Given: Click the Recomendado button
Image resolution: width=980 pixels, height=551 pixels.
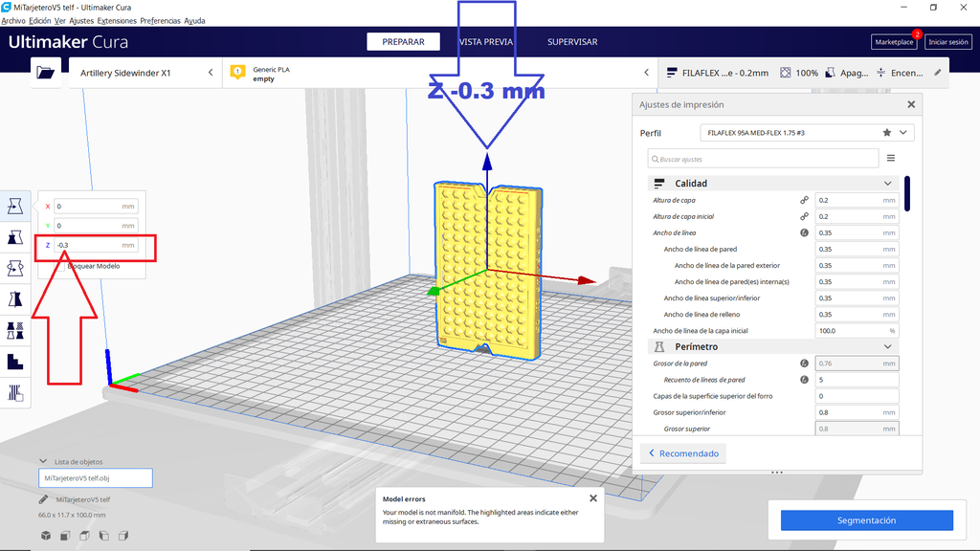Looking at the screenshot, I should 683,453.
